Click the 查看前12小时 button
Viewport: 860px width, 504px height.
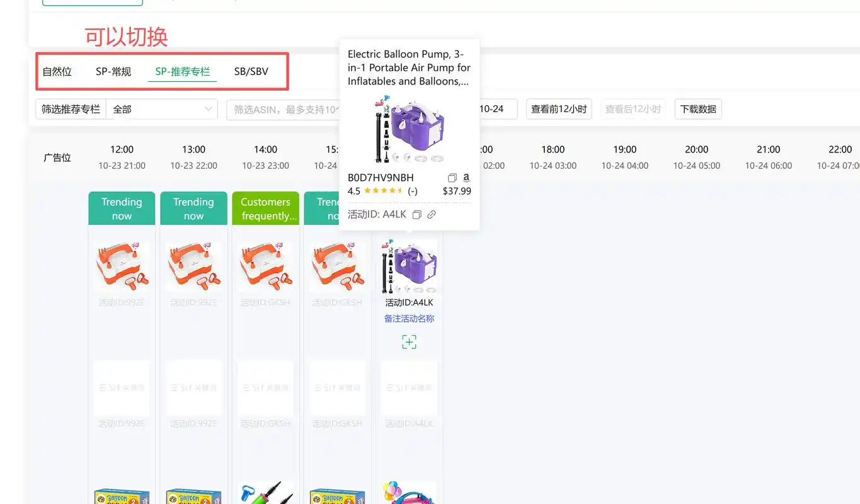click(558, 108)
